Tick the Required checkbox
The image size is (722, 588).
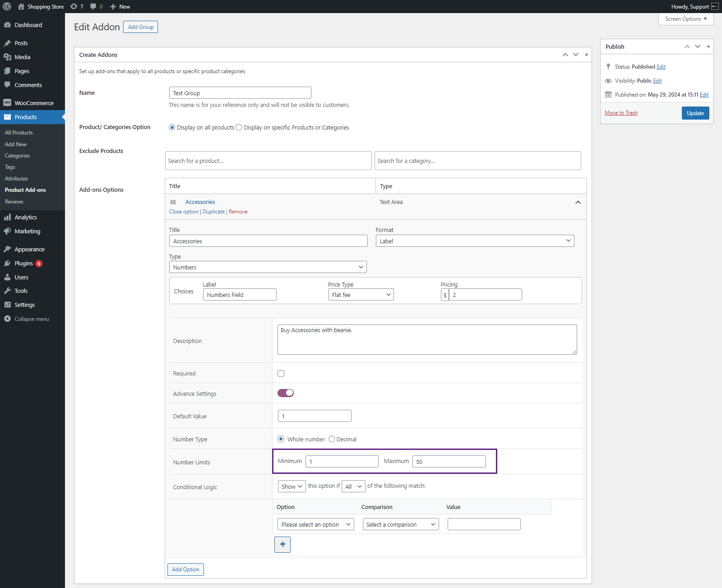281,373
